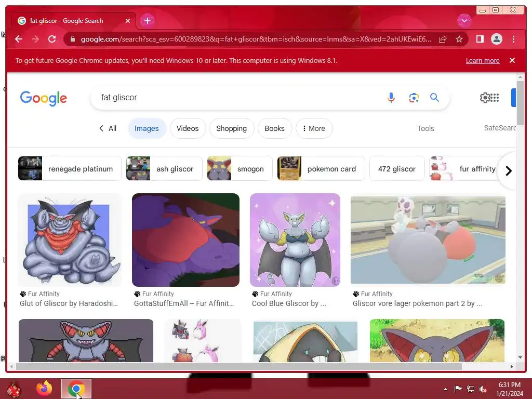Toggle the Chrome side panel

click(x=480, y=39)
